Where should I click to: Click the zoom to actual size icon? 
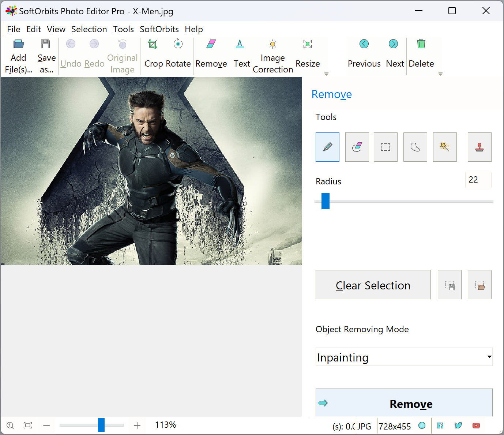pos(10,425)
